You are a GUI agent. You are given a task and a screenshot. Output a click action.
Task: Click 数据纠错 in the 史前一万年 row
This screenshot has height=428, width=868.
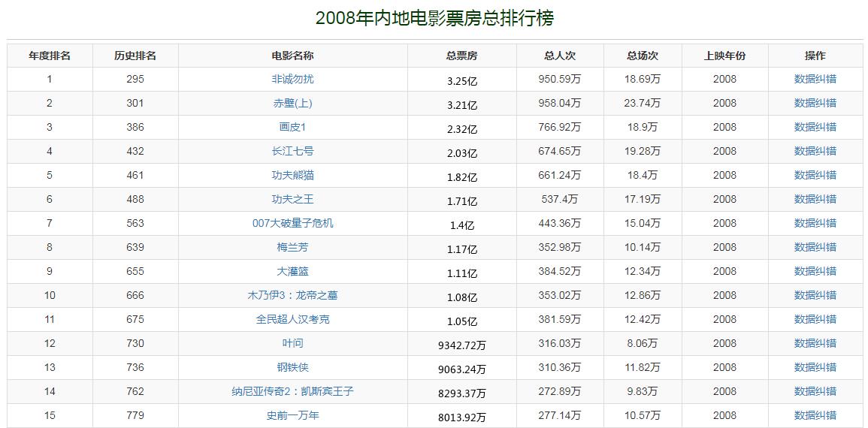point(815,415)
